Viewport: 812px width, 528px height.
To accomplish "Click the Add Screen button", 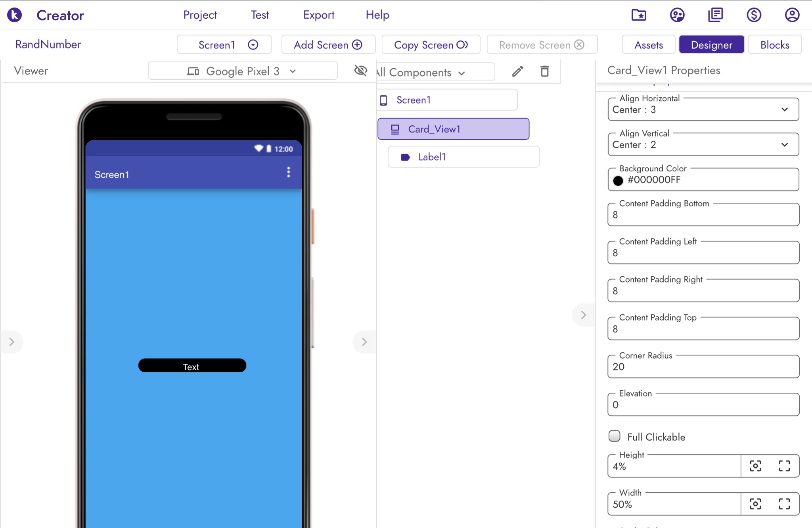I will point(328,45).
